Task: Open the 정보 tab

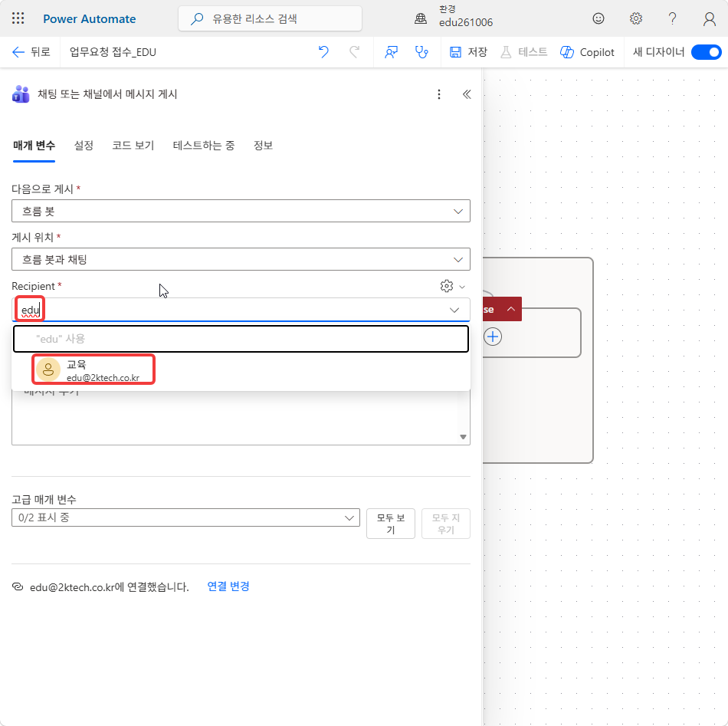Action: (263, 146)
